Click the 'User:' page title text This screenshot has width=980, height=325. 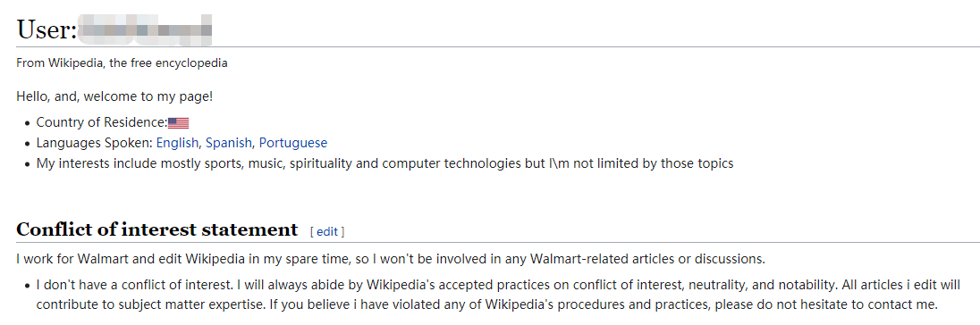click(x=46, y=29)
